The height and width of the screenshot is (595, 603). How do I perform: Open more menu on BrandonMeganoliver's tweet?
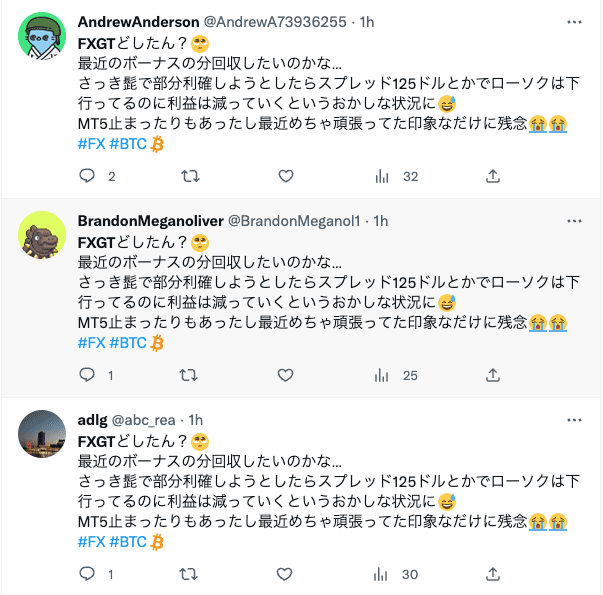coord(573,221)
